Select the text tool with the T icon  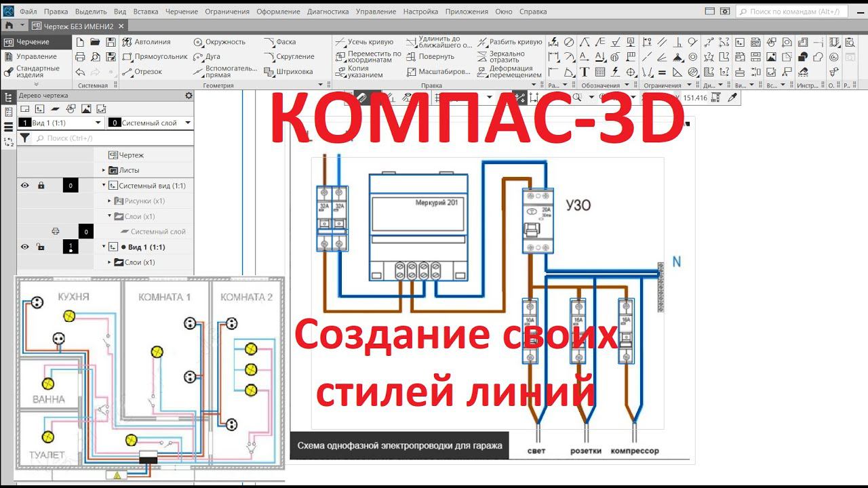585,72
